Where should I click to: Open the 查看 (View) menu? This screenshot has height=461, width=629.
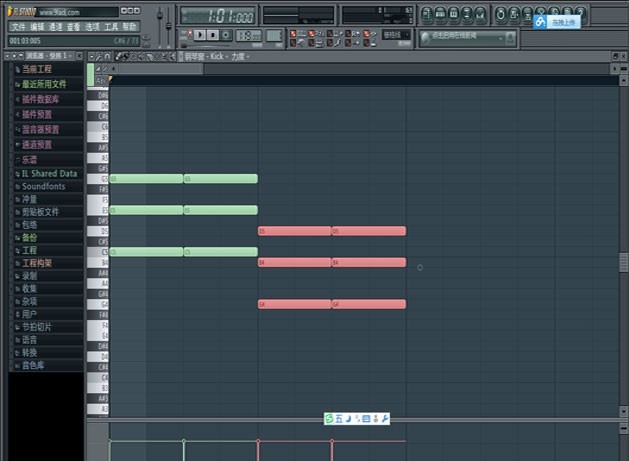(73, 27)
